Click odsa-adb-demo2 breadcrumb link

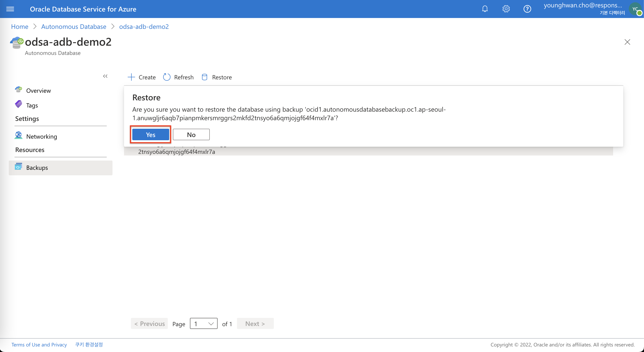coord(144,26)
